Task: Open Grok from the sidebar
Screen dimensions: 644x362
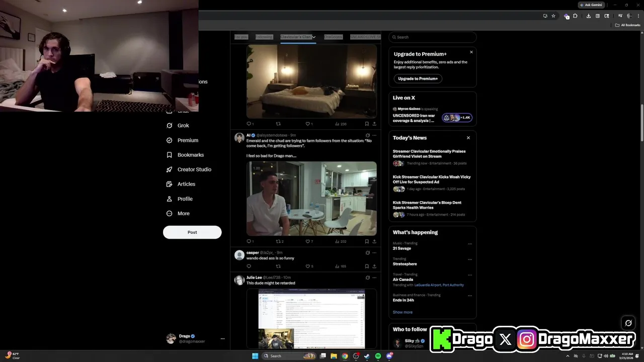Action: click(x=178, y=126)
